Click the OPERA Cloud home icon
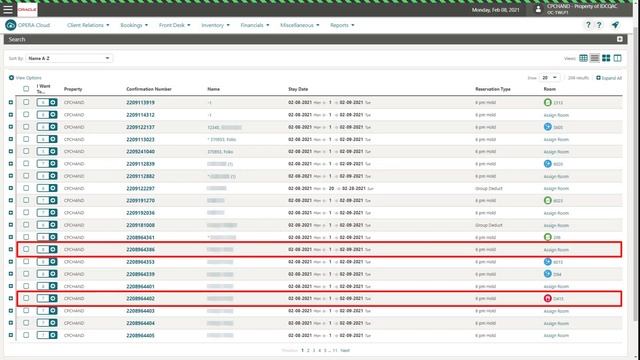Viewport: 640px width, 360px height. [11, 25]
